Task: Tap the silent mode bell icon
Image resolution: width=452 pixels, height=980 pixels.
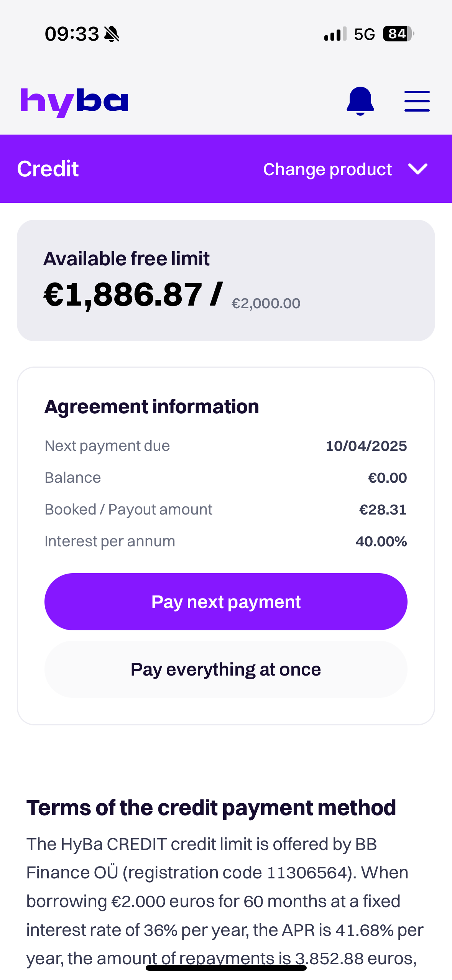Action: [112, 34]
